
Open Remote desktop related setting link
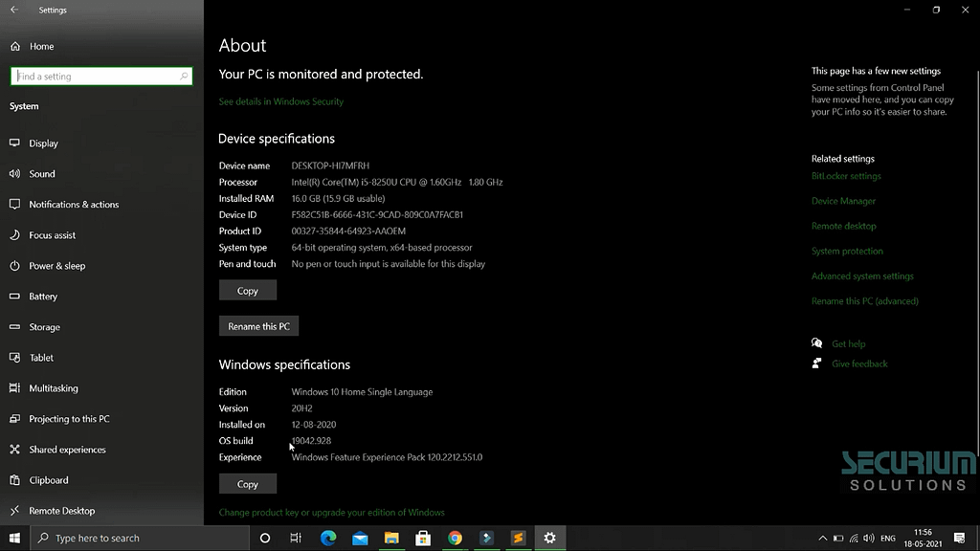pyautogui.click(x=843, y=226)
